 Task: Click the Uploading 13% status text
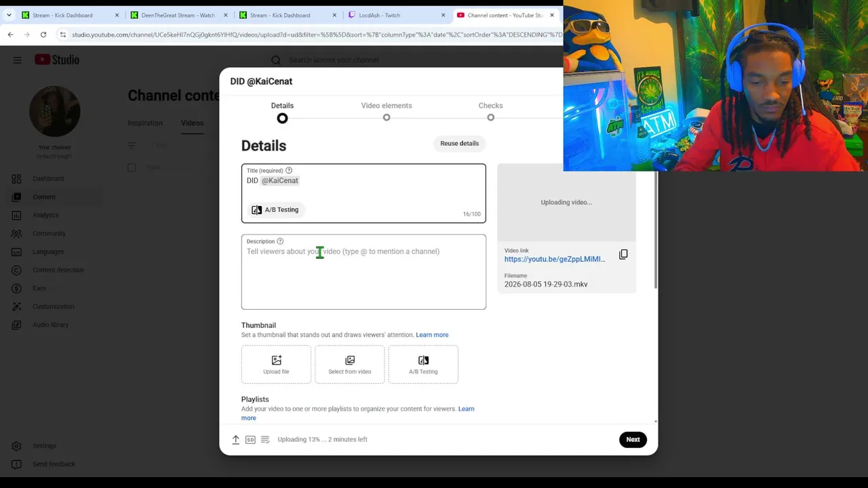pos(322,439)
